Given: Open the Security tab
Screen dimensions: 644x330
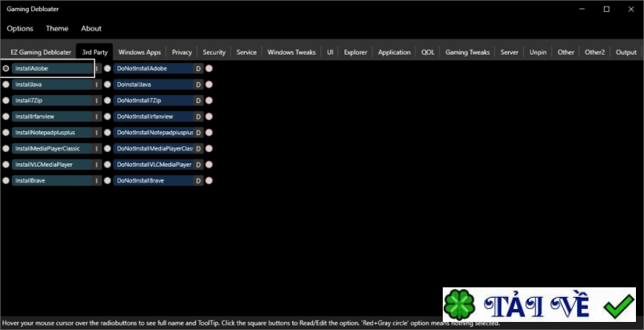Looking at the screenshot, I should coord(214,52).
